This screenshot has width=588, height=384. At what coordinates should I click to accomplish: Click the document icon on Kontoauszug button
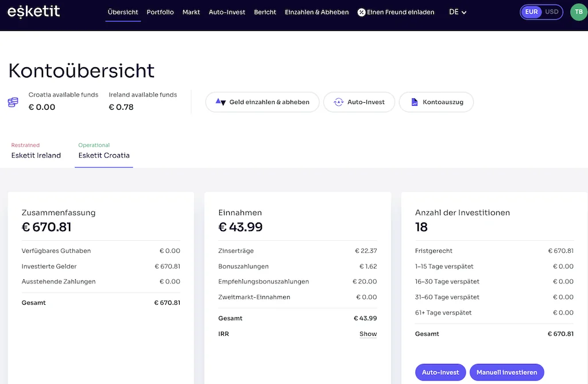[x=415, y=102]
